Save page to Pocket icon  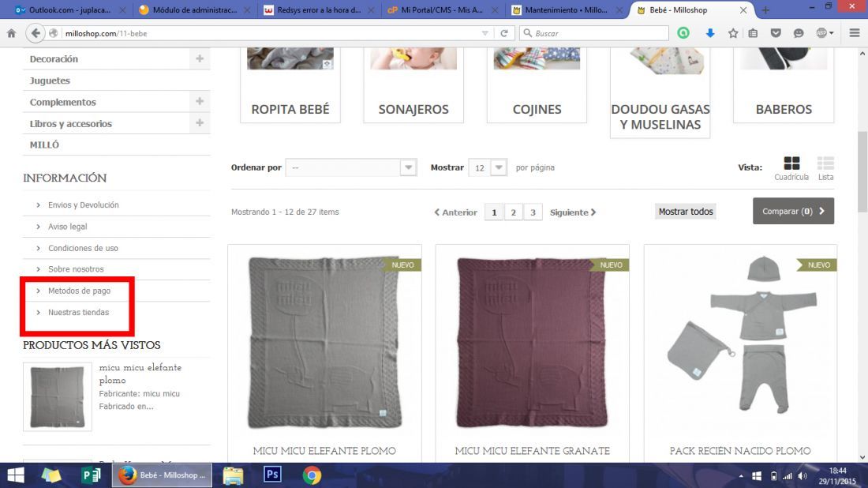click(776, 33)
